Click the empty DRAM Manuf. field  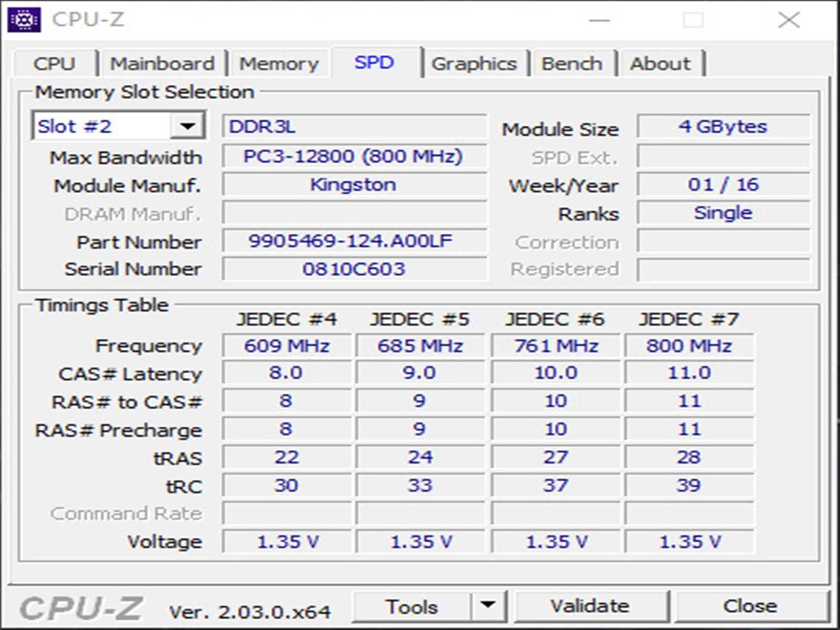click(354, 213)
